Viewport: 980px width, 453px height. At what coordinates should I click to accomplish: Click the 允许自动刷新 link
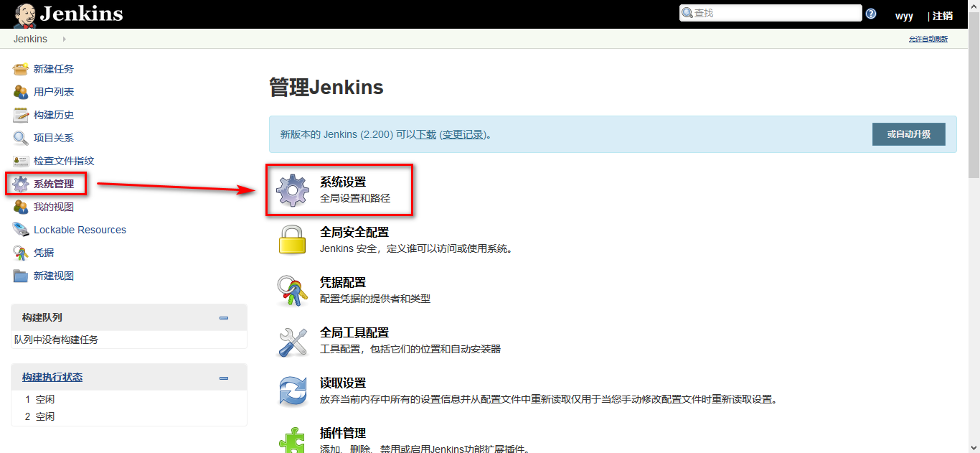click(928, 39)
